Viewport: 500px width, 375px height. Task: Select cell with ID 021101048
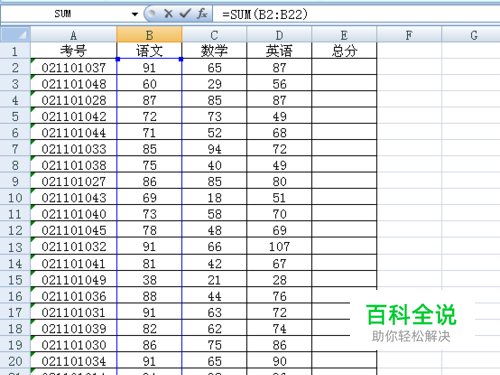(74, 84)
